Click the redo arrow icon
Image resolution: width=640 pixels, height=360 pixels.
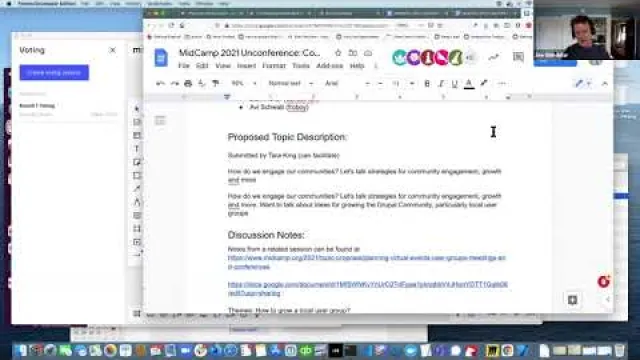[174, 83]
